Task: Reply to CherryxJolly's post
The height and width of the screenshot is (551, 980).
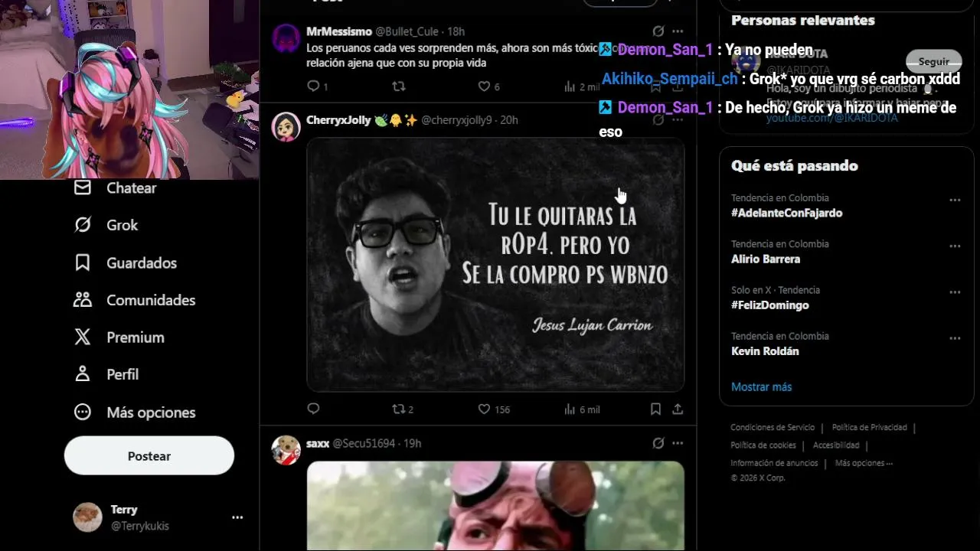Action: point(312,409)
